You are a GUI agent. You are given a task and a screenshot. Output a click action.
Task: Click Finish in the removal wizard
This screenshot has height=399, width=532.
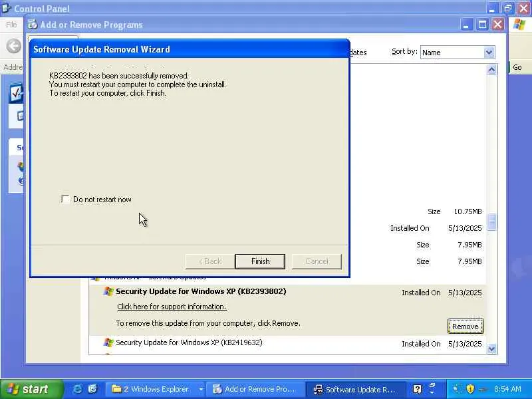coord(260,261)
